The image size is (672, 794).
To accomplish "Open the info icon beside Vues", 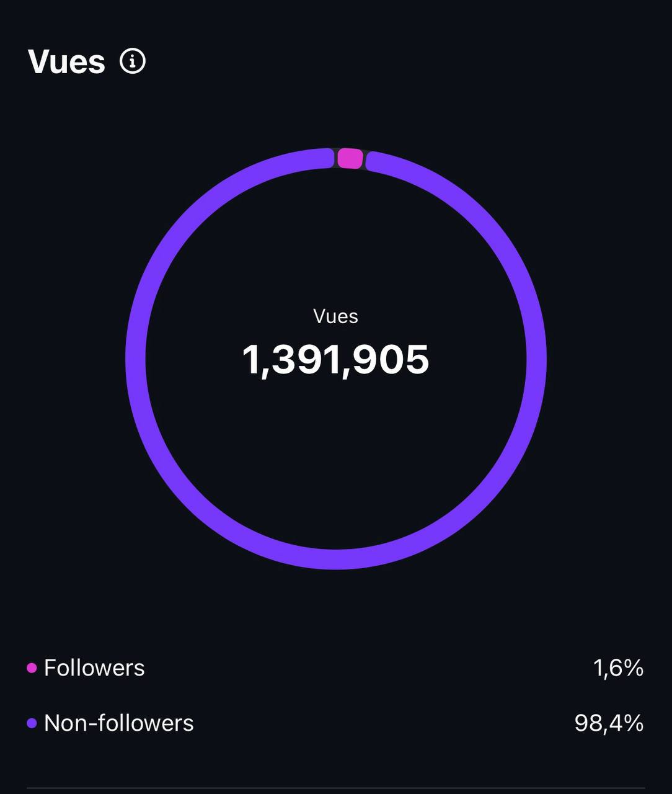I will tap(133, 61).
